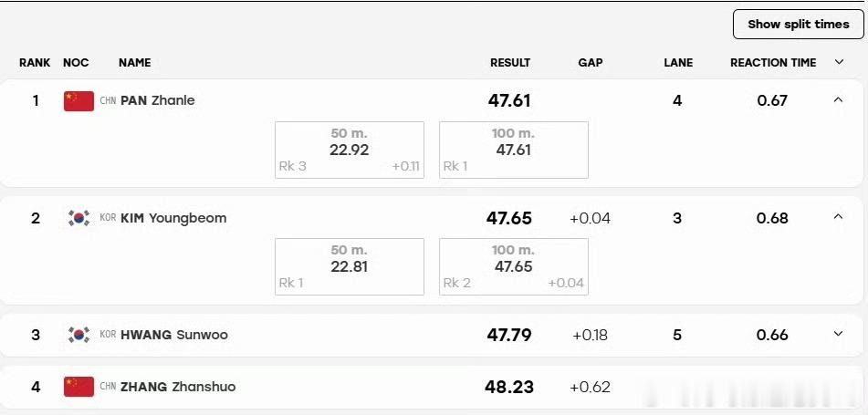The image size is (868, 415).
Task: Open KIM Youngbeom athlete name link
Action: (x=173, y=218)
